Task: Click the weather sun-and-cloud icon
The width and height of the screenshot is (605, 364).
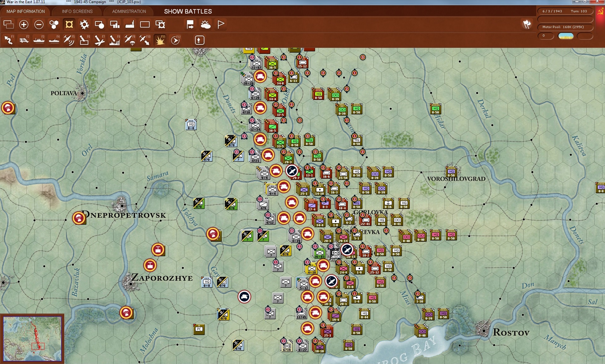Action: click(x=205, y=25)
